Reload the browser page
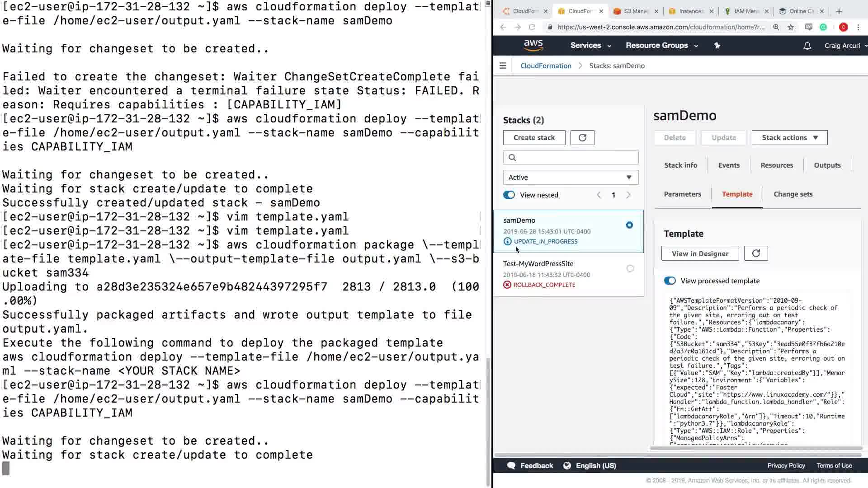The image size is (868, 488). pos(532,27)
